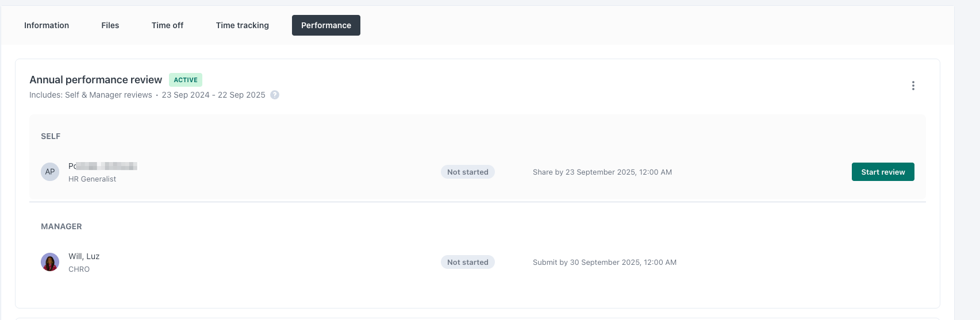
Task: Click the Submit by 30 September 2025 deadline
Action: [604, 262]
